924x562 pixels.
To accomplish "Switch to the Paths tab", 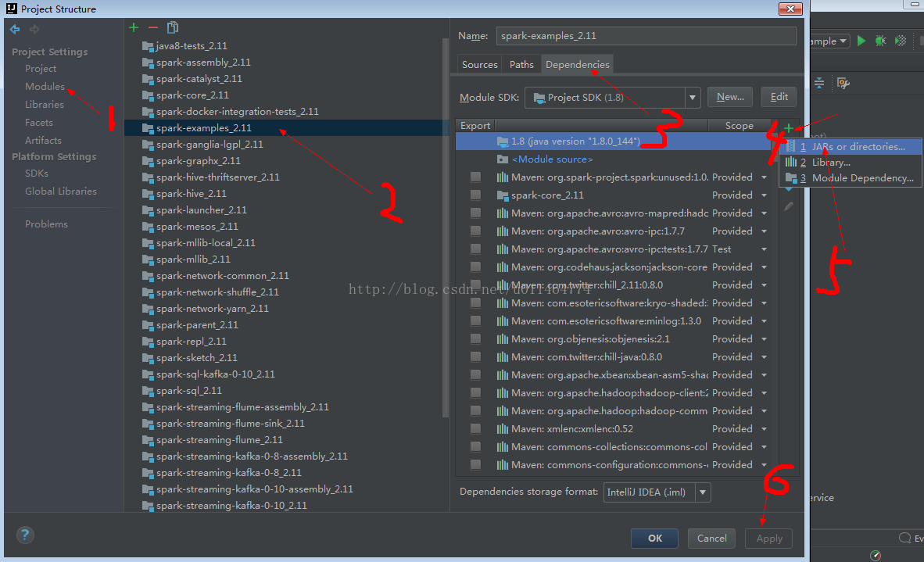I will [521, 64].
